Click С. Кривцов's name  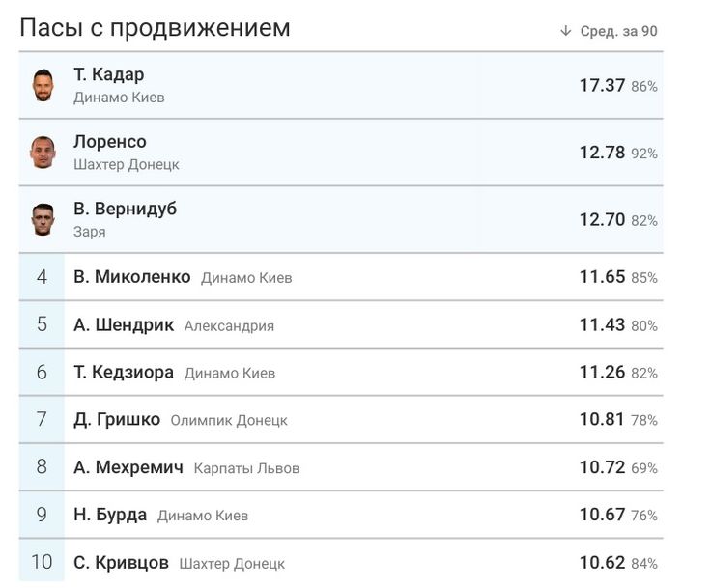[122, 563]
